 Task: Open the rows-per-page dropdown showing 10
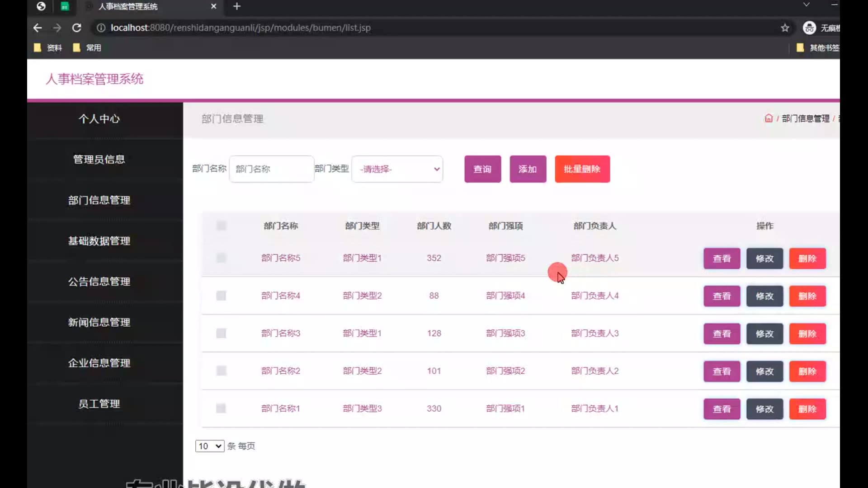[210, 446]
